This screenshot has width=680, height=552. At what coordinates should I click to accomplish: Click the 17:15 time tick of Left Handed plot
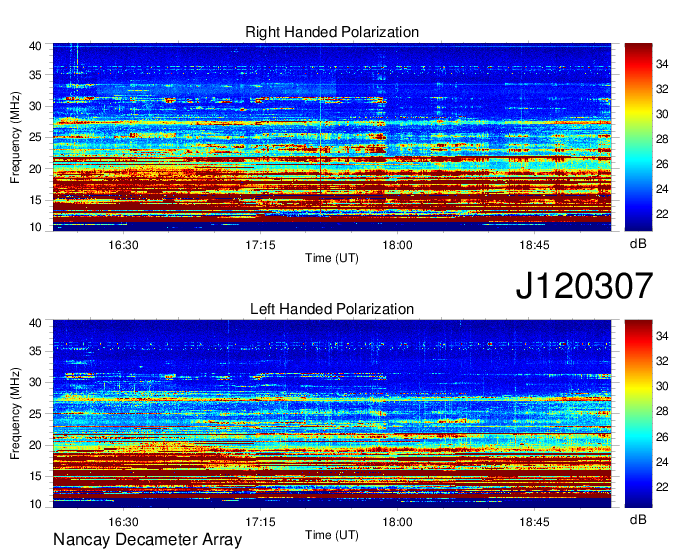tap(260, 522)
